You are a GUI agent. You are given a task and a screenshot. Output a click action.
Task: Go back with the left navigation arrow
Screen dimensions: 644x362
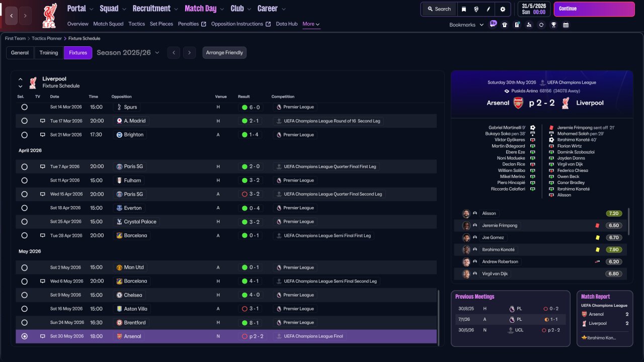(12, 16)
